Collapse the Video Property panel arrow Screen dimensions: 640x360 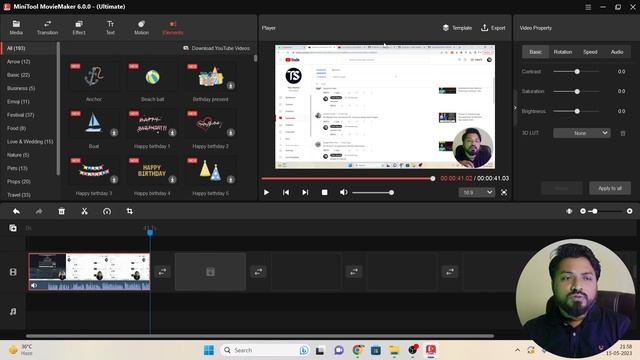coord(515,108)
